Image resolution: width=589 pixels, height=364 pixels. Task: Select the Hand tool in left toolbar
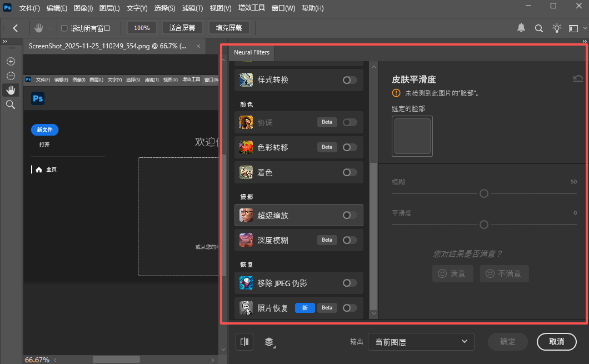point(11,90)
